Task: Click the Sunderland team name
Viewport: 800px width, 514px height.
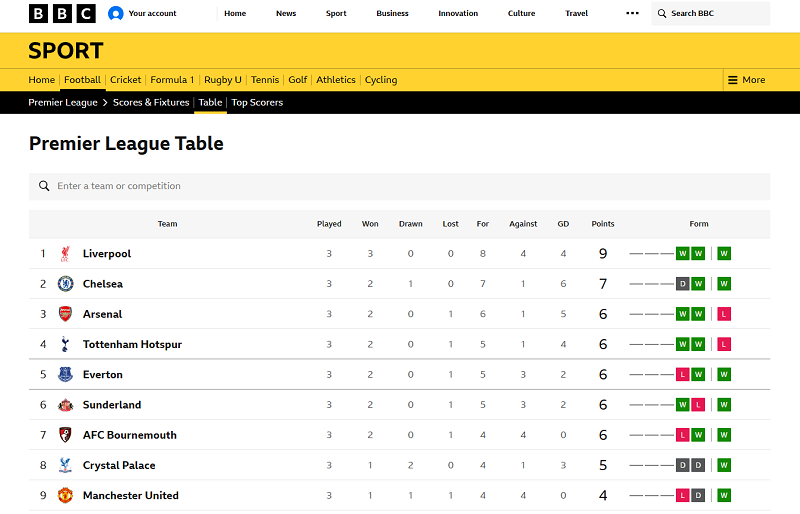Action: 112,405
